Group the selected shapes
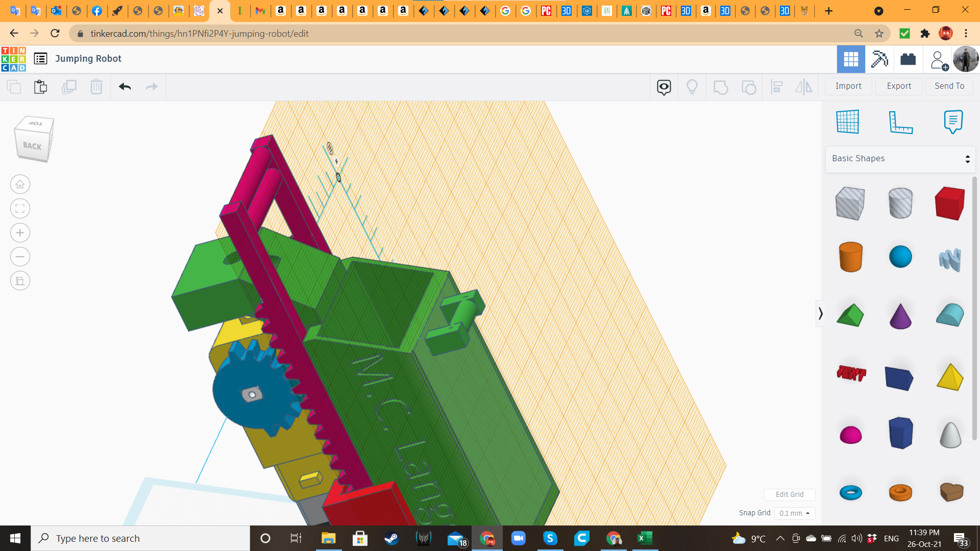The width and height of the screenshot is (980, 551). 720,87
